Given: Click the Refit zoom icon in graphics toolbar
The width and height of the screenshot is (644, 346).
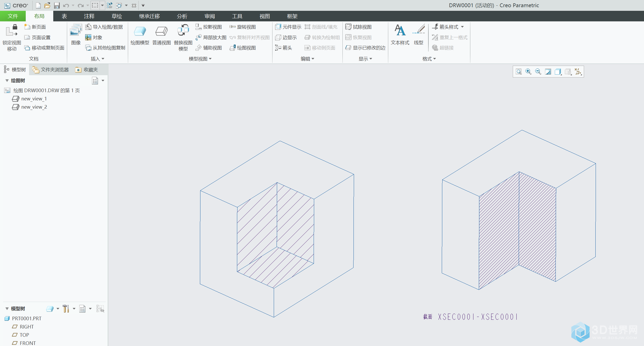Looking at the screenshot, I should point(519,72).
